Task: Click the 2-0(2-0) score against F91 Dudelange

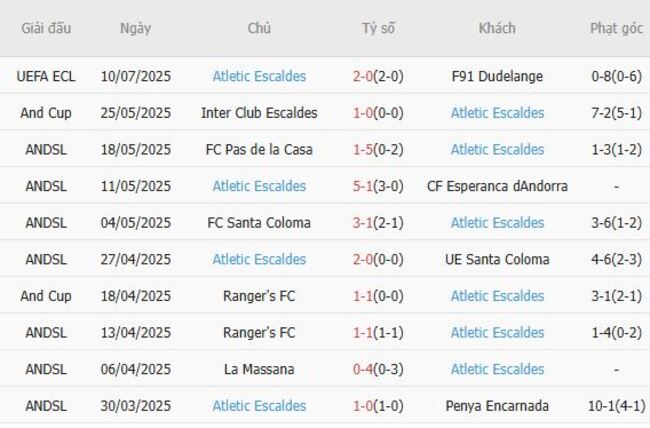Action: tap(378, 76)
